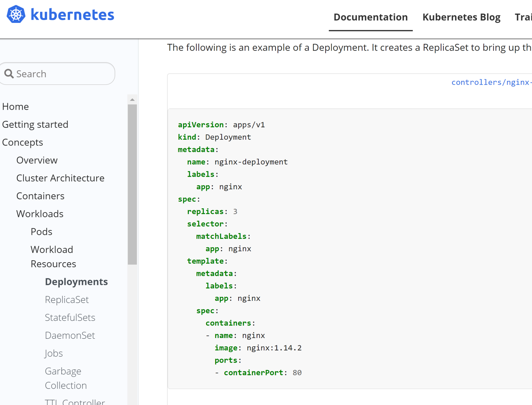The image size is (532, 405).
Task: Open the Pods page
Action: (x=41, y=231)
